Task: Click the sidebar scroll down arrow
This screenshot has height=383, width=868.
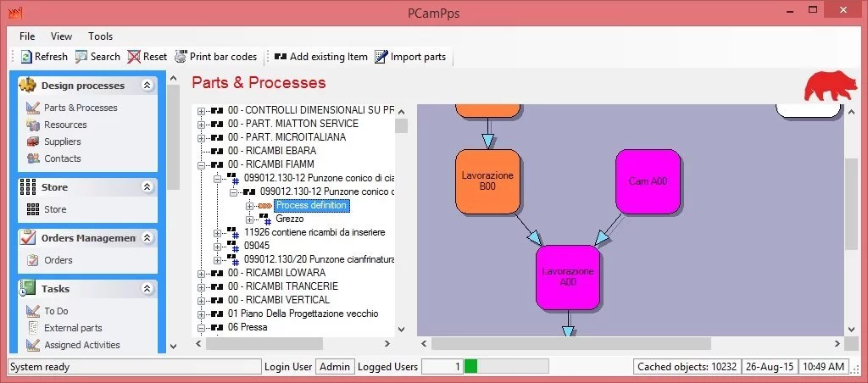Action: click(x=173, y=347)
